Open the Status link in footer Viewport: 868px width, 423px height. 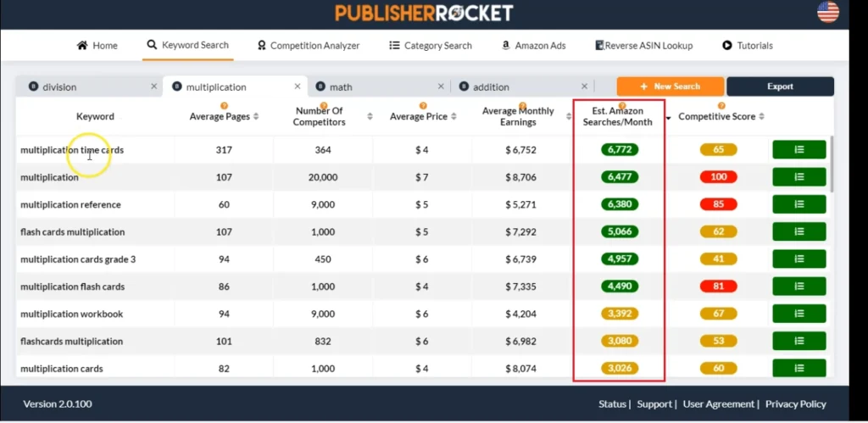click(612, 404)
